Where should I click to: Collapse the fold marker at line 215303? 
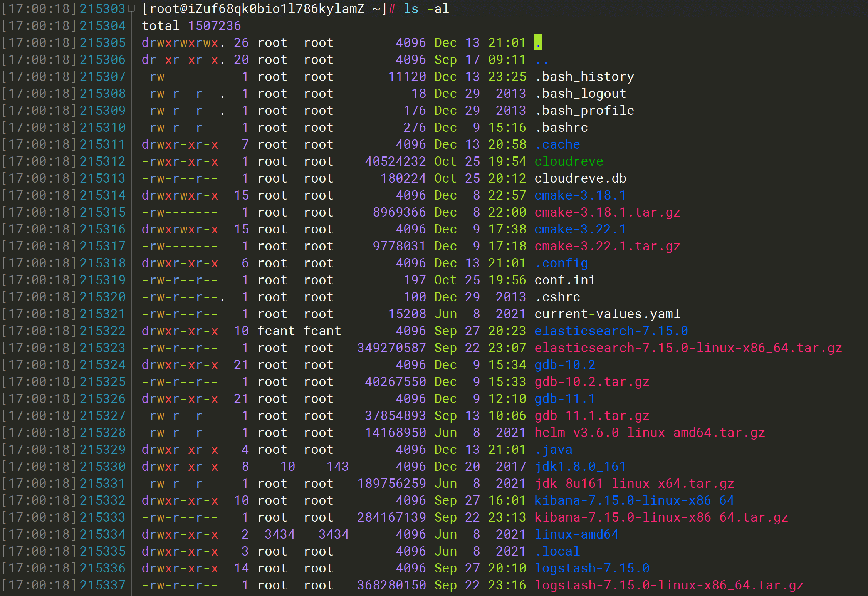click(131, 8)
